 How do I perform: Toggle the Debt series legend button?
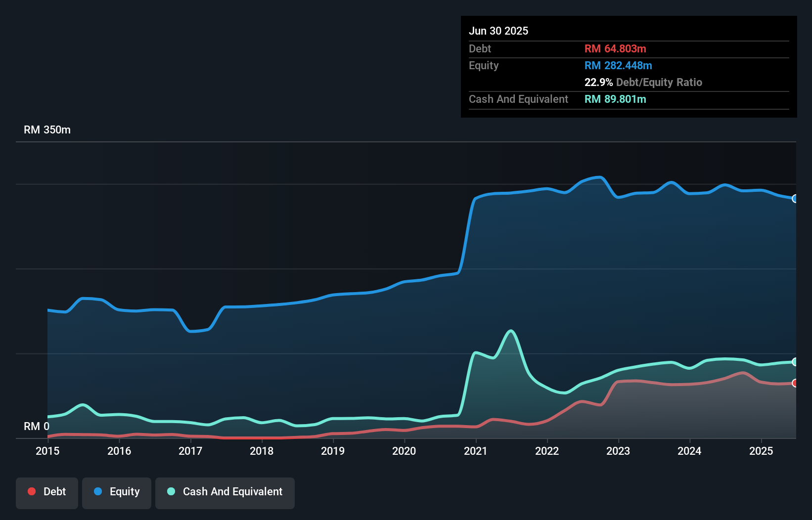click(47, 493)
